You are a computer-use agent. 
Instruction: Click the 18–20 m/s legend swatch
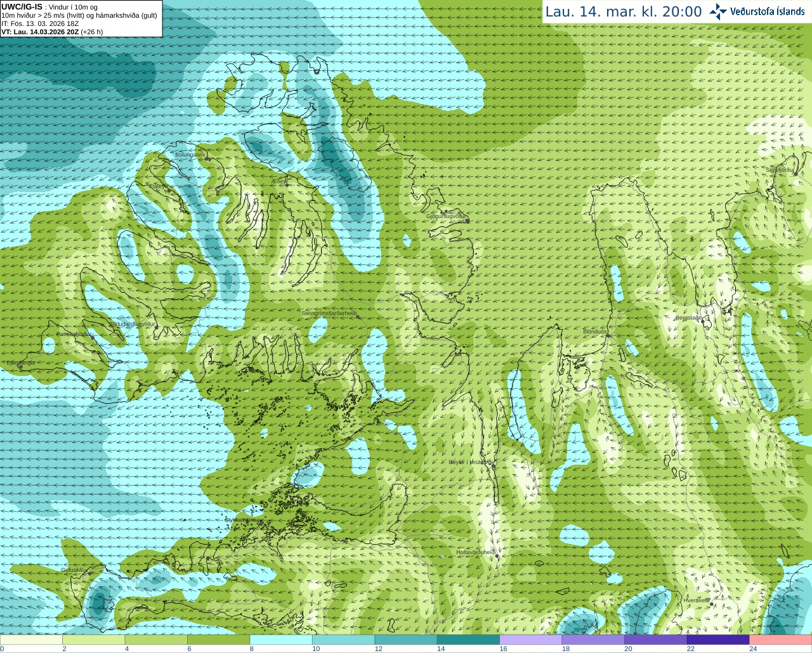tap(593, 640)
